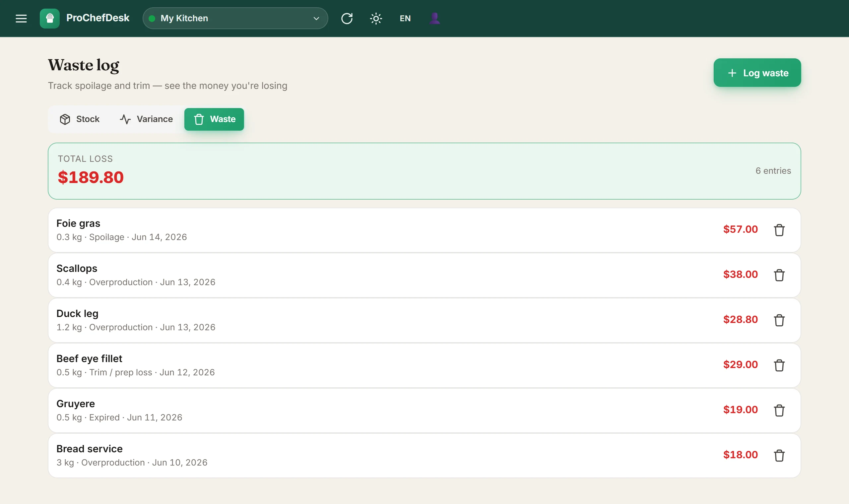Click the green status dot beside My Kitchen

pos(152,18)
